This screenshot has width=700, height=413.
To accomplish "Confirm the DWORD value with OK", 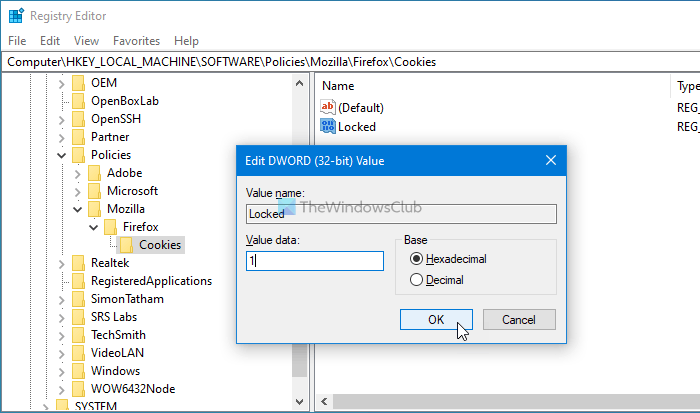I will (436, 320).
